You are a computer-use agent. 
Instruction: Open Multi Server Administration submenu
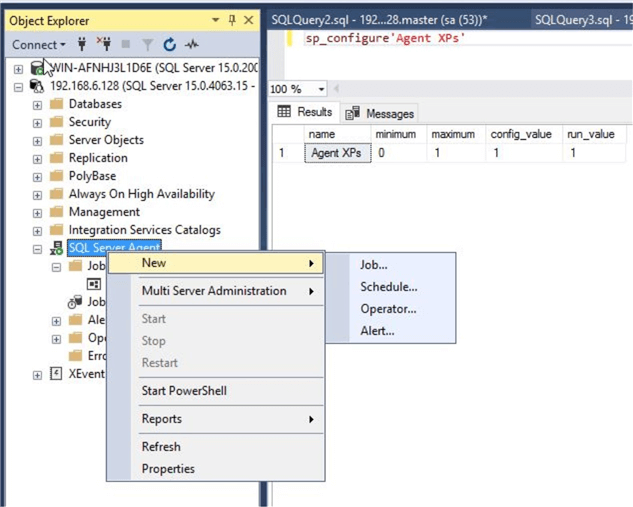click(216, 291)
